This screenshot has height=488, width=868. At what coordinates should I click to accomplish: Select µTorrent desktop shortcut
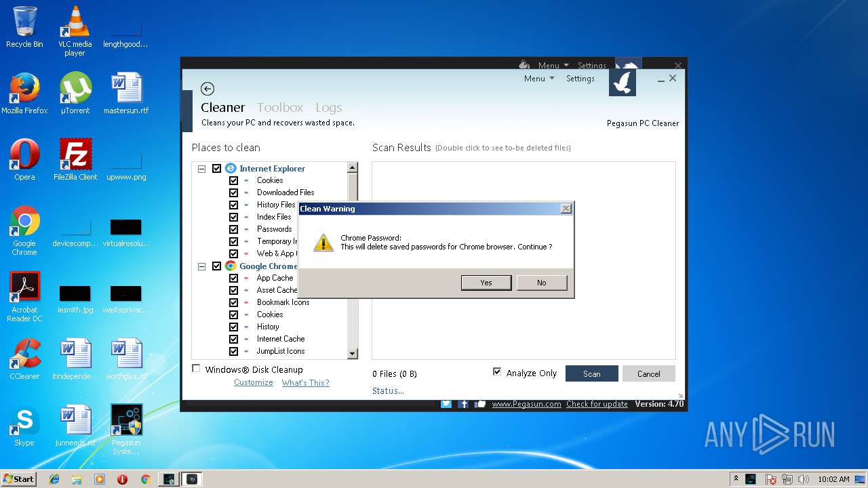(x=75, y=94)
